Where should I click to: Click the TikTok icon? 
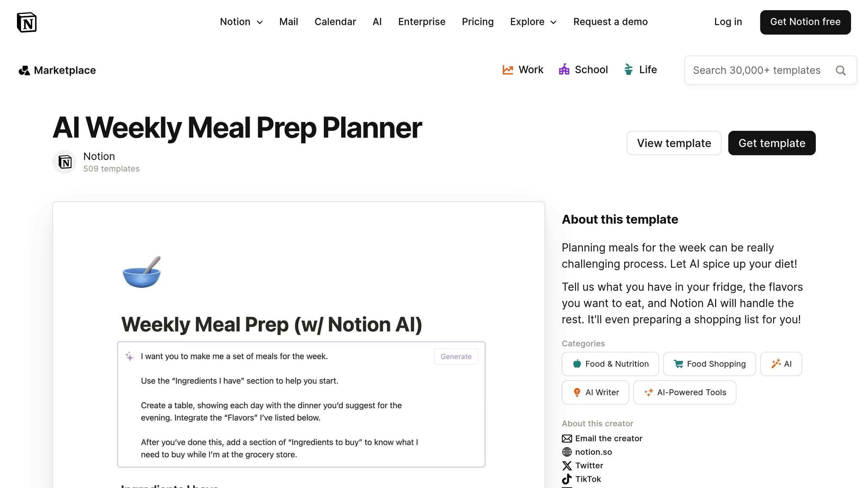(x=567, y=479)
